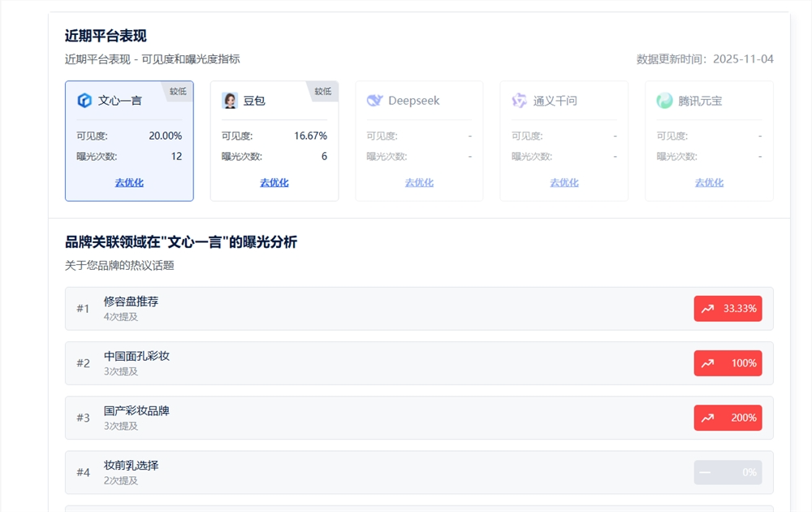Click the trend arrow inside the 200% badge
812x512 pixels.
[706, 418]
